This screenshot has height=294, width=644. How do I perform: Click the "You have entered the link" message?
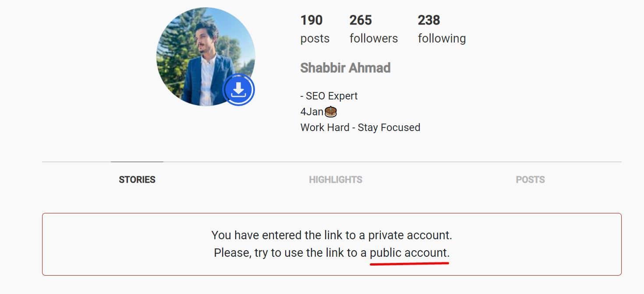coord(332,235)
